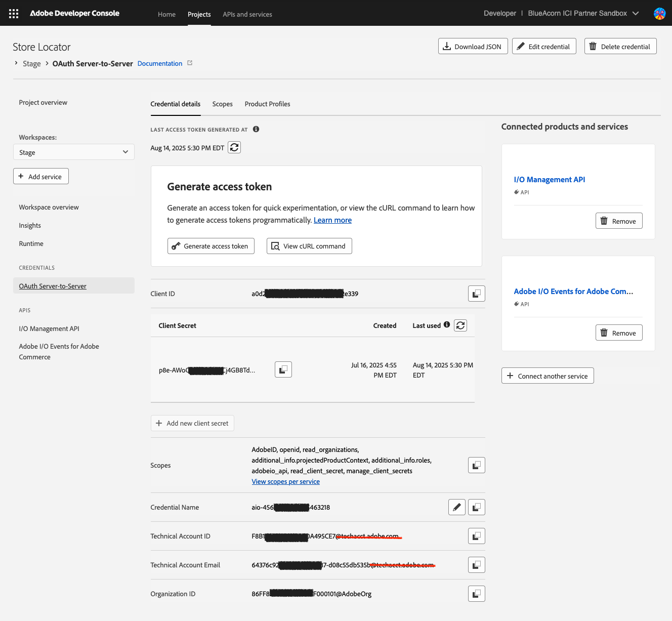Viewport: 672px width, 621px height.
Task: Open the Learn more link
Action: (332, 220)
